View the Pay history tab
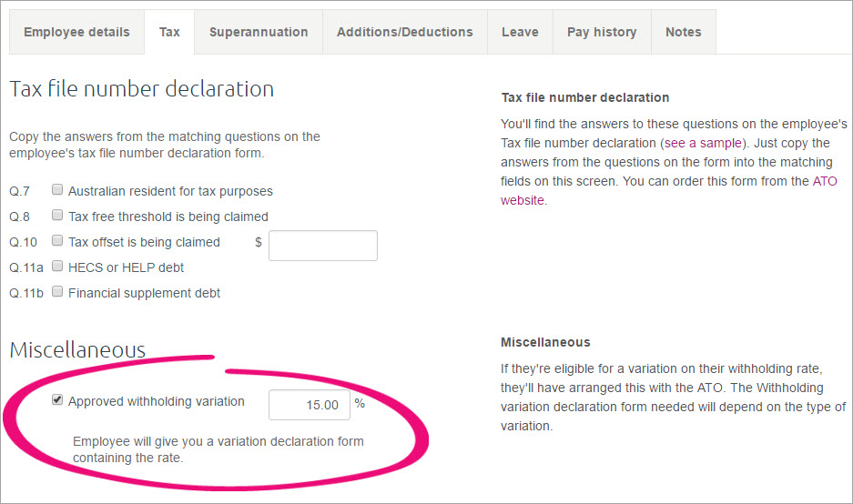This screenshot has width=853, height=504. point(602,32)
